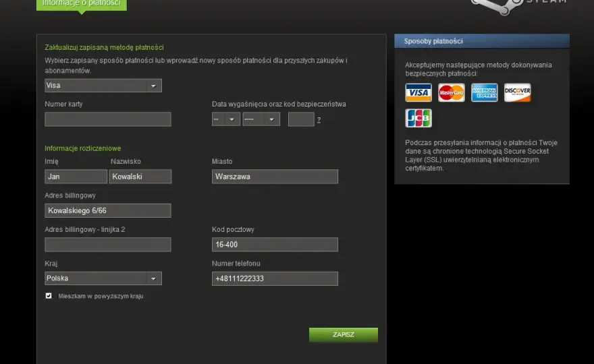
Task: Uncheck 'Mieszkam w powyższym kraju' checkbox
Action: coord(49,295)
